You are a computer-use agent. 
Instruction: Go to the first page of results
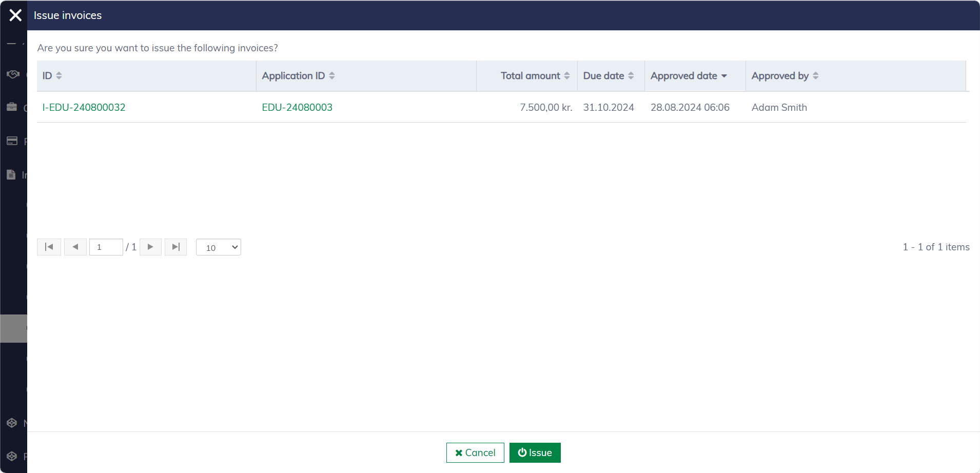(x=49, y=247)
